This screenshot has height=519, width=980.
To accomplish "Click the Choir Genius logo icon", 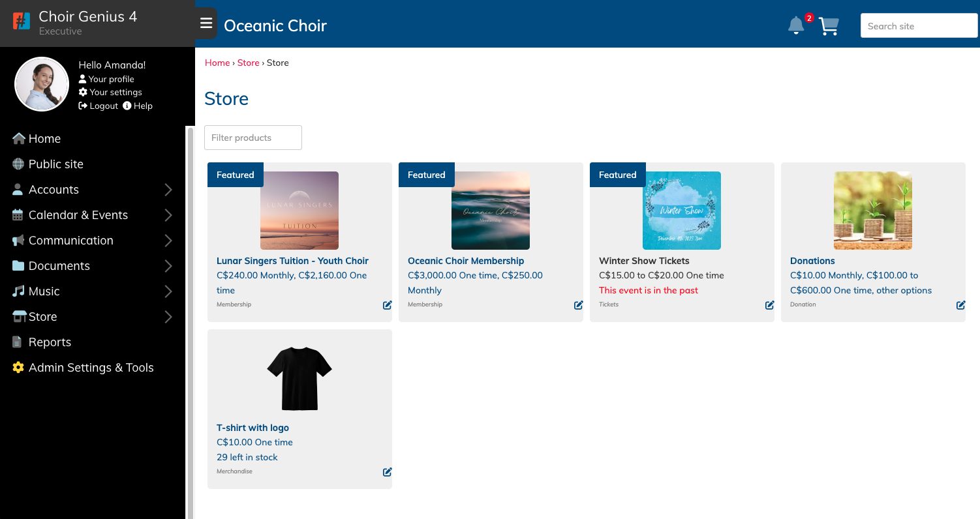I will click(x=22, y=22).
